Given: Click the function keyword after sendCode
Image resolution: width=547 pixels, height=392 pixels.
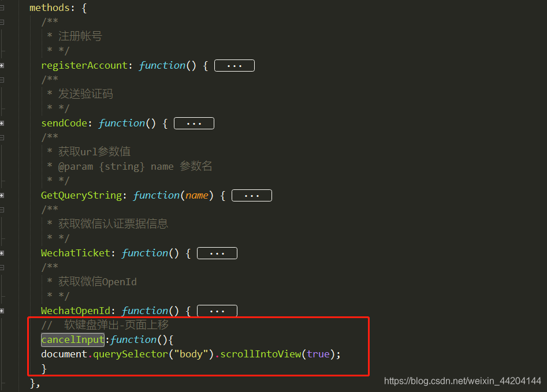Looking at the screenshot, I should click(122, 123).
